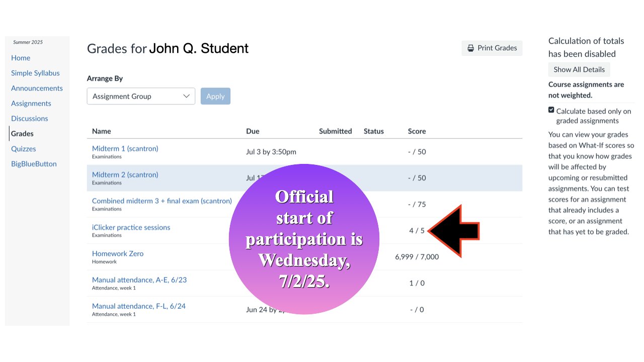The image size is (644, 362).
Task: Navigate to Assignments in sidebar
Action: tap(31, 103)
